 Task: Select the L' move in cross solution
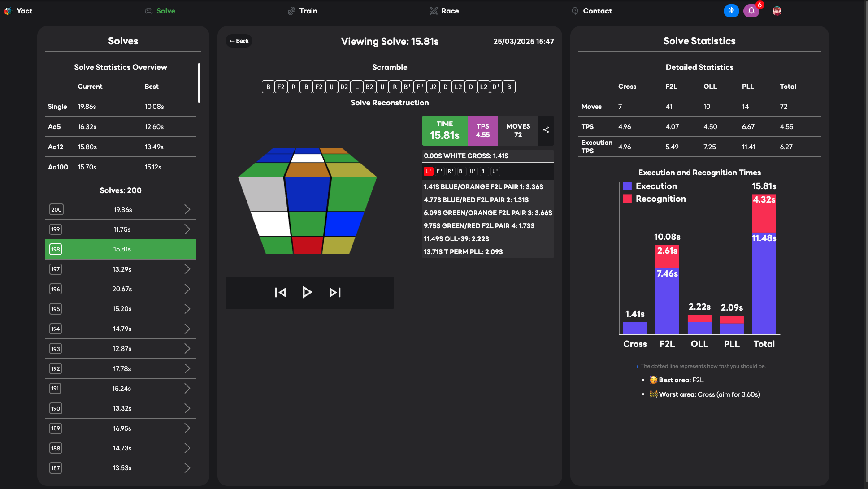click(428, 171)
